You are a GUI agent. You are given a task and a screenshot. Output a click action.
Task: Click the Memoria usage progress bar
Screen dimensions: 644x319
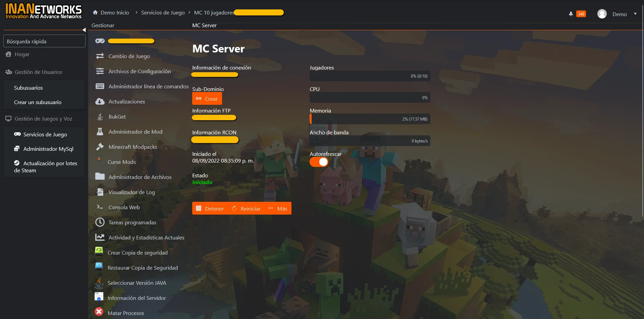point(370,119)
